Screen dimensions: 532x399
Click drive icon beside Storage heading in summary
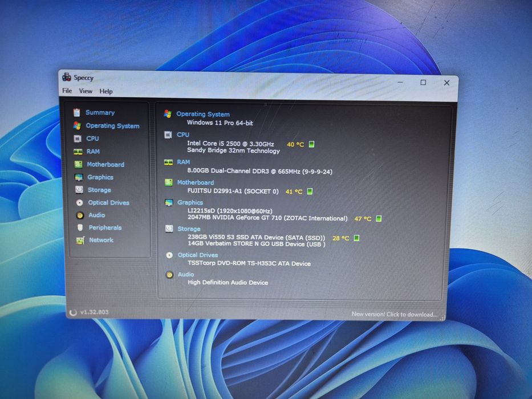click(169, 229)
